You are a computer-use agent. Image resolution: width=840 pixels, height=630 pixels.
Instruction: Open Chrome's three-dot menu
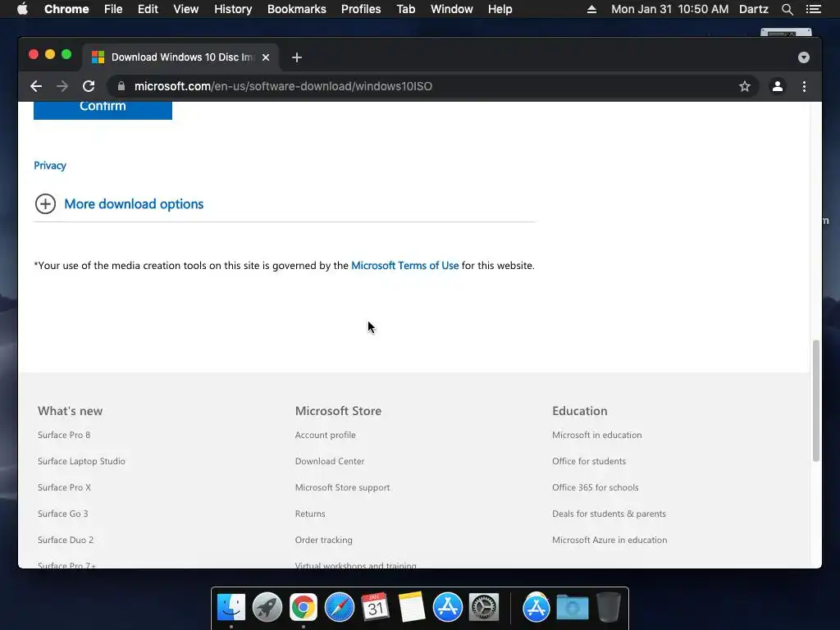pyautogui.click(x=804, y=86)
